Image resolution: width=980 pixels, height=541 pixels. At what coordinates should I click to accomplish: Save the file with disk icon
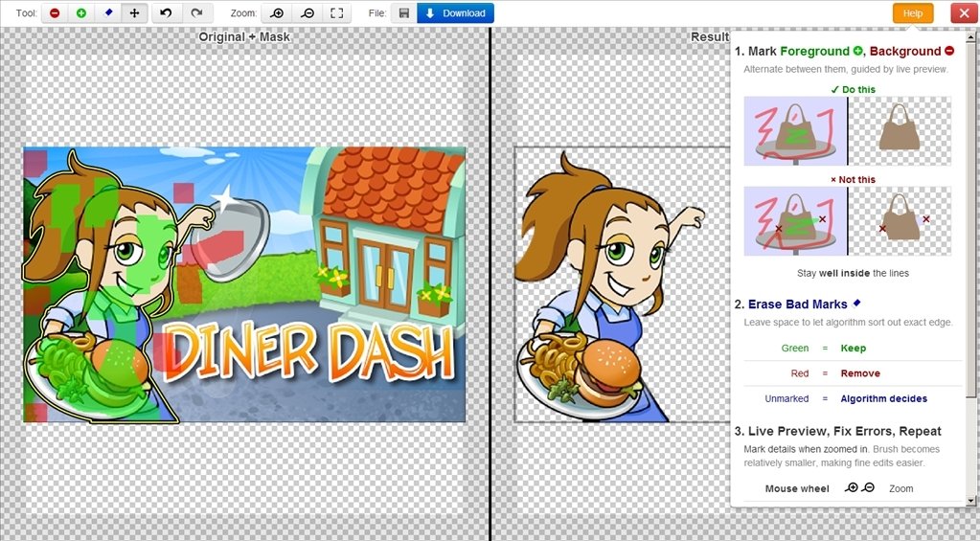[x=403, y=13]
